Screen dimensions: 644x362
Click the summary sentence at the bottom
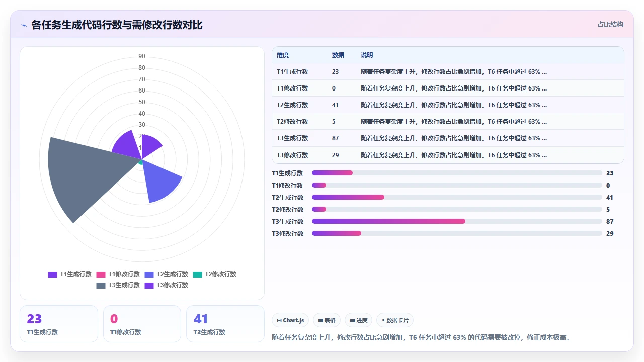422,337
